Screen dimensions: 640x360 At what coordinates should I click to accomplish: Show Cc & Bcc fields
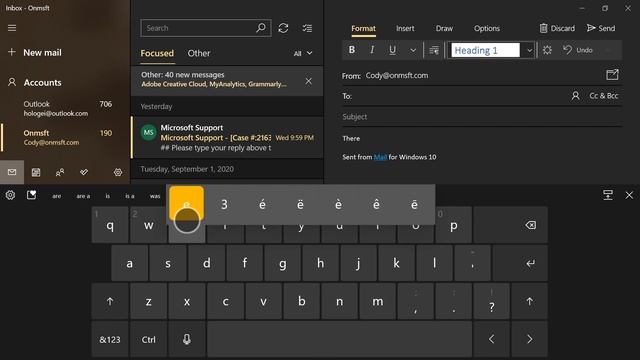(604, 96)
